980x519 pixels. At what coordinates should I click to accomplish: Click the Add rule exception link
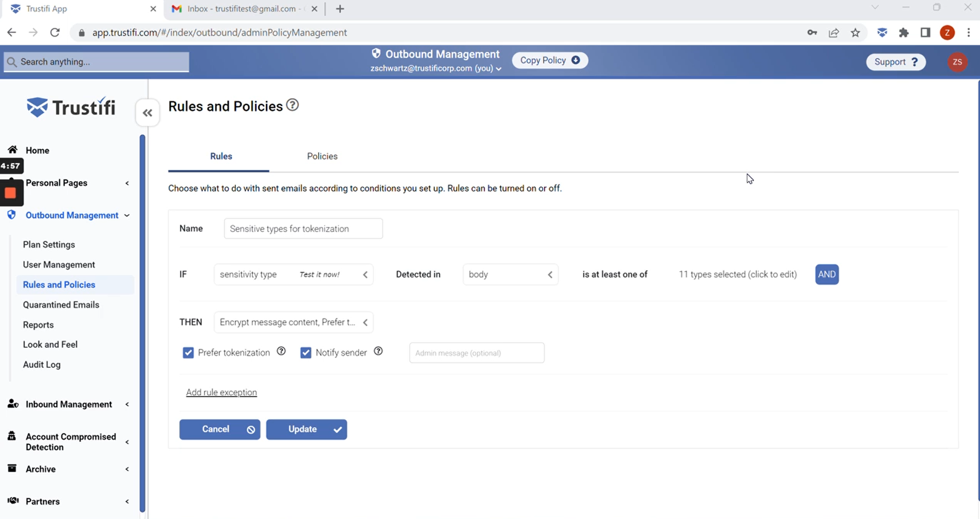click(x=221, y=392)
